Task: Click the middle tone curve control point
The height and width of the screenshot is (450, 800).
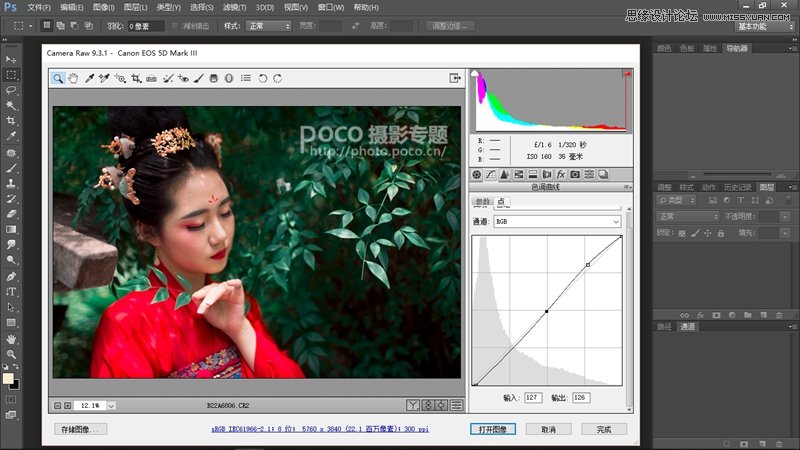Action: coord(546,311)
